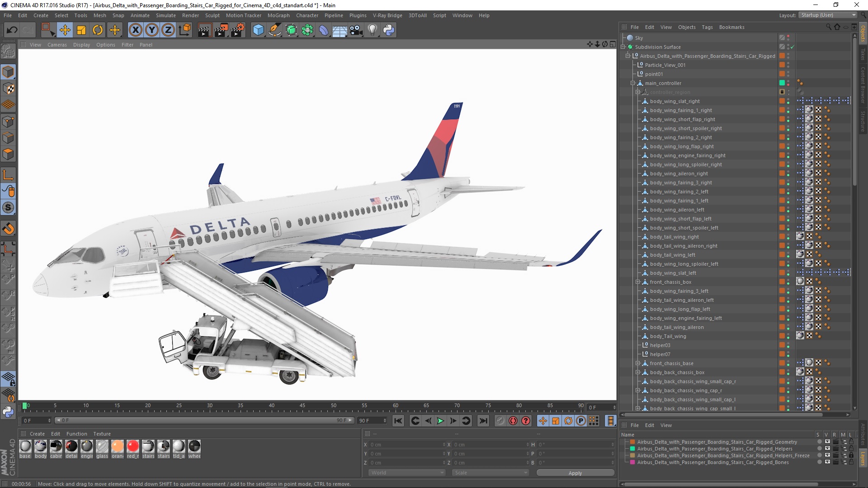Click the Python script icon in toolbar
868x488 pixels.
click(x=389, y=30)
